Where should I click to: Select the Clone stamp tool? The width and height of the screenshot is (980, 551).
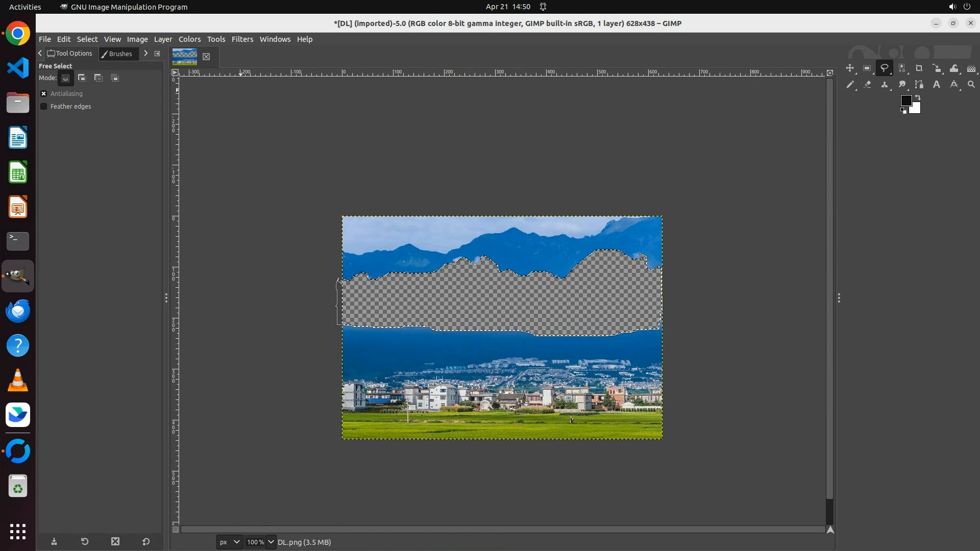click(x=885, y=85)
